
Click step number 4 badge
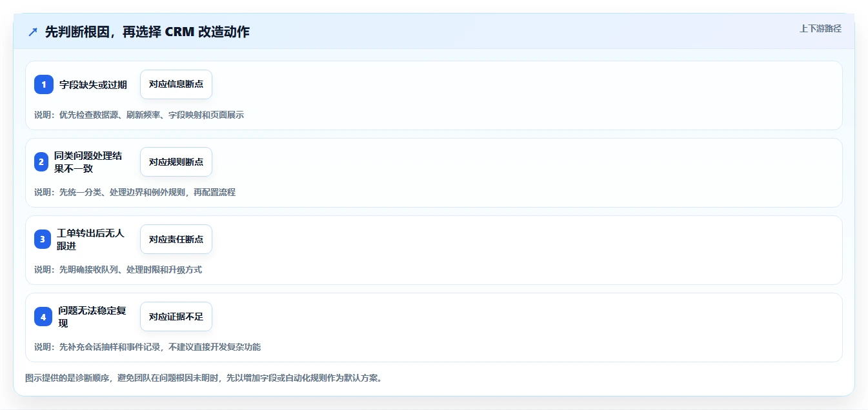pyautogui.click(x=43, y=317)
